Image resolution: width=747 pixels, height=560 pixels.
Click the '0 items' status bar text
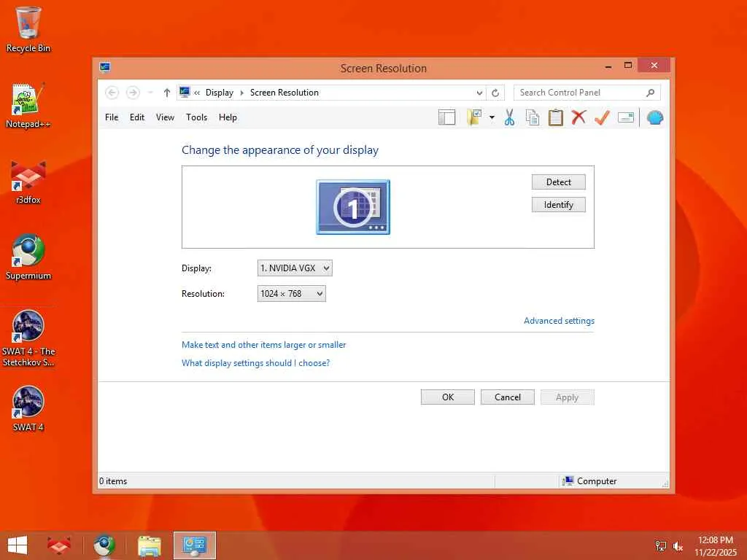(x=113, y=481)
